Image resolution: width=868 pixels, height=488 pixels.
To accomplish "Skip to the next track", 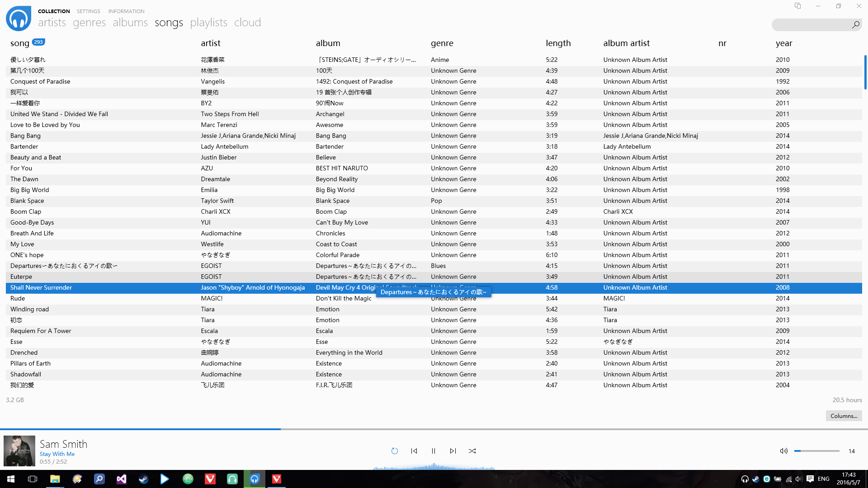I will pyautogui.click(x=453, y=451).
